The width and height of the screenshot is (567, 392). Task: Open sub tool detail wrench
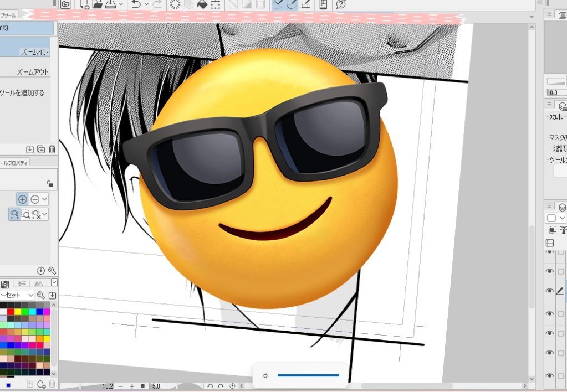click(x=52, y=271)
